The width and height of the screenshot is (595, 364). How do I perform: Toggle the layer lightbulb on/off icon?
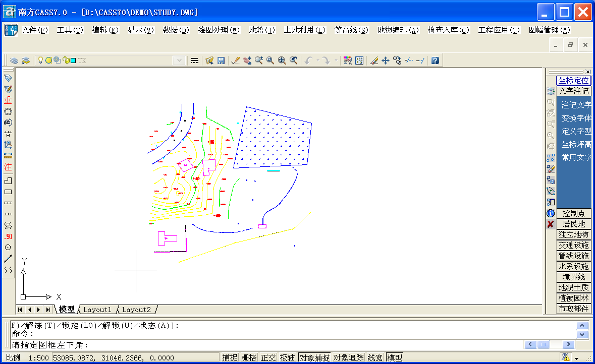(x=40, y=60)
